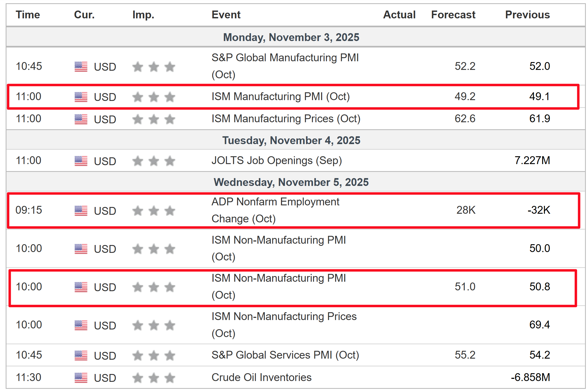The width and height of the screenshot is (588, 391).
Task: Click the Previous column header
Action: pyautogui.click(x=527, y=15)
